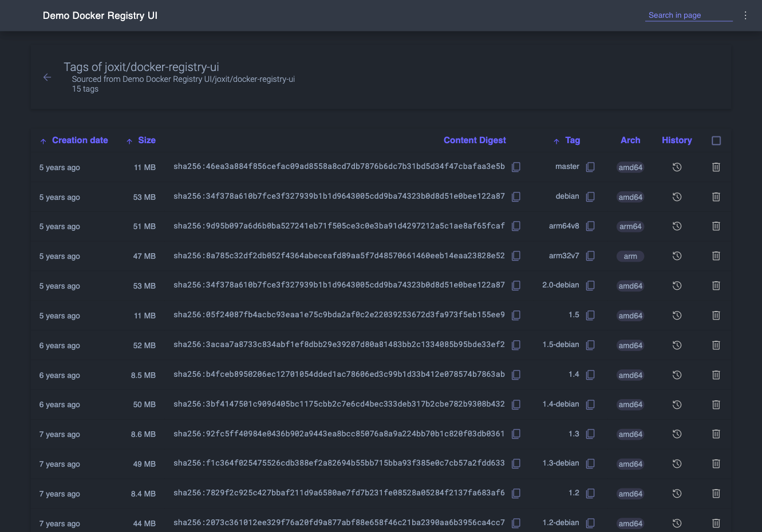This screenshot has width=762, height=532.
Task: Click the '15 tags' count text
Action: (x=85, y=89)
